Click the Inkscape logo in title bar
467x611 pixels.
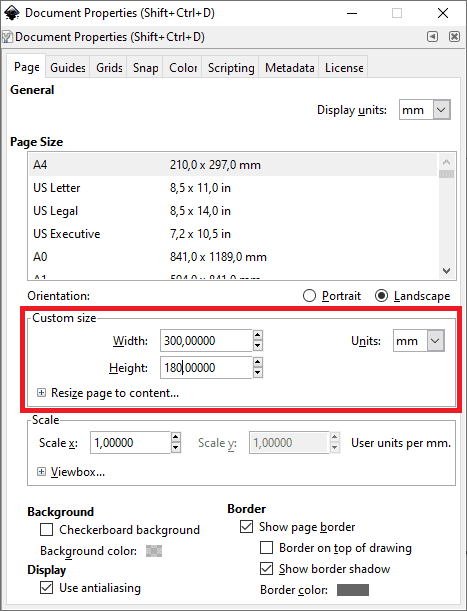(x=12, y=13)
